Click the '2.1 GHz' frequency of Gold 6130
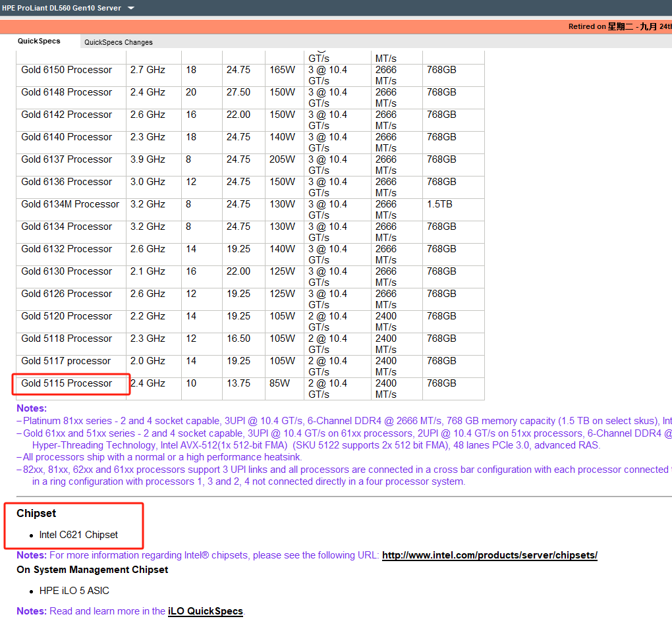Image resolution: width=672 pixels, height=625 pixels. click(148, 271)
